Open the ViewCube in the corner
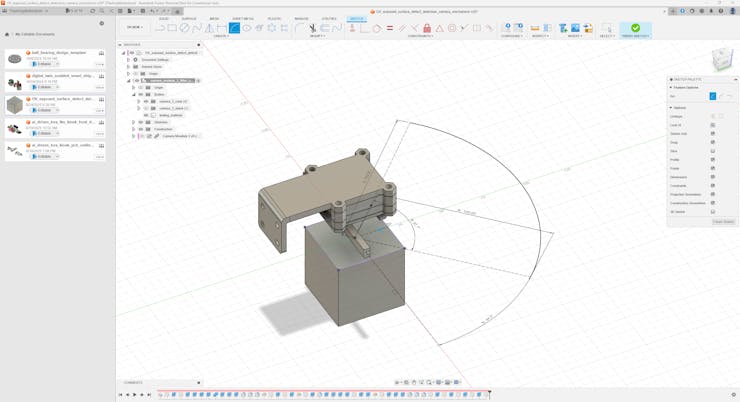 pyautogui.click(x=720, y=59)
